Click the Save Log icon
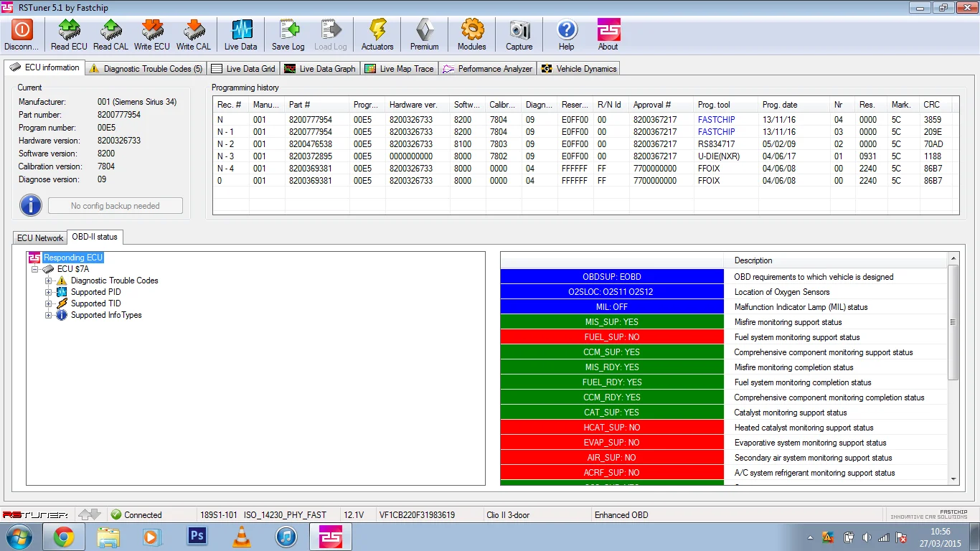The width and height of the screenshot is (980, 551). point(288,29)
